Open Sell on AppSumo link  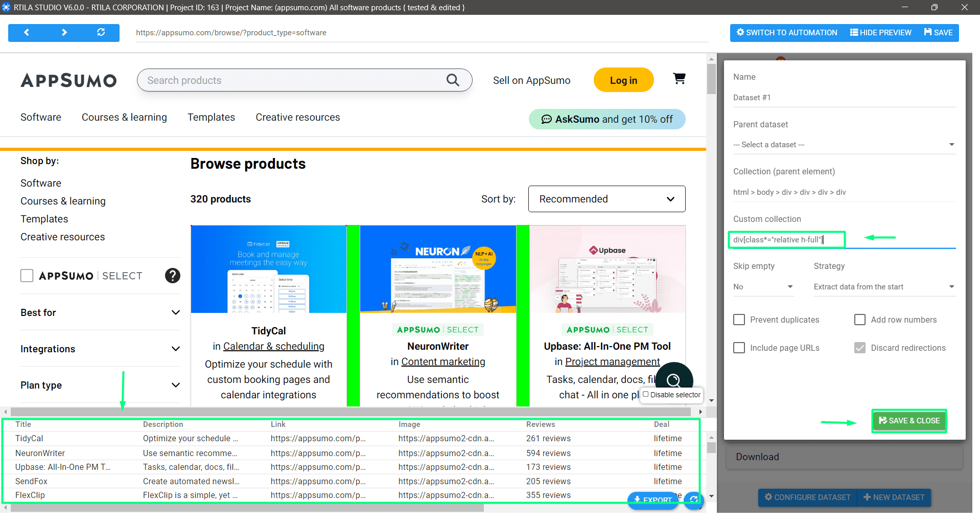click(x=531, y=80)
